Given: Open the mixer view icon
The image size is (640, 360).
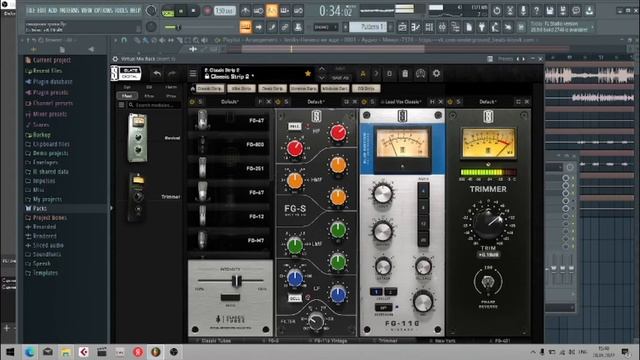Looking at the screenshot, I should pyautogui.click(x=442, y=27).
